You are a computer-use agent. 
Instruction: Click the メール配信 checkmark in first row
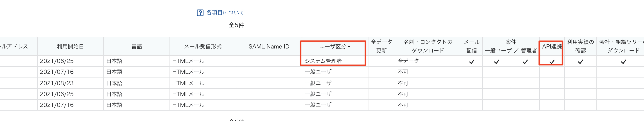[472, 61]
